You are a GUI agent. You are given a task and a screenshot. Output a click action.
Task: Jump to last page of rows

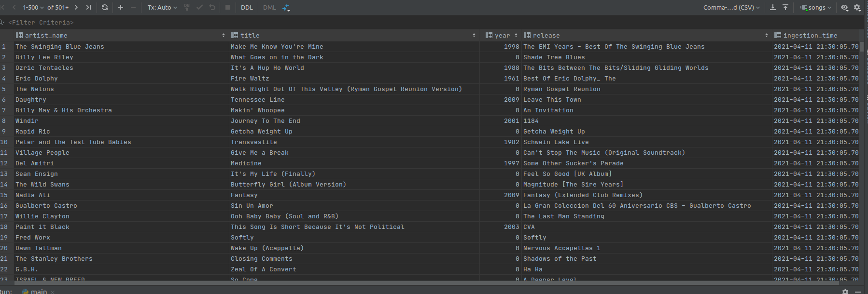point(88,7)
